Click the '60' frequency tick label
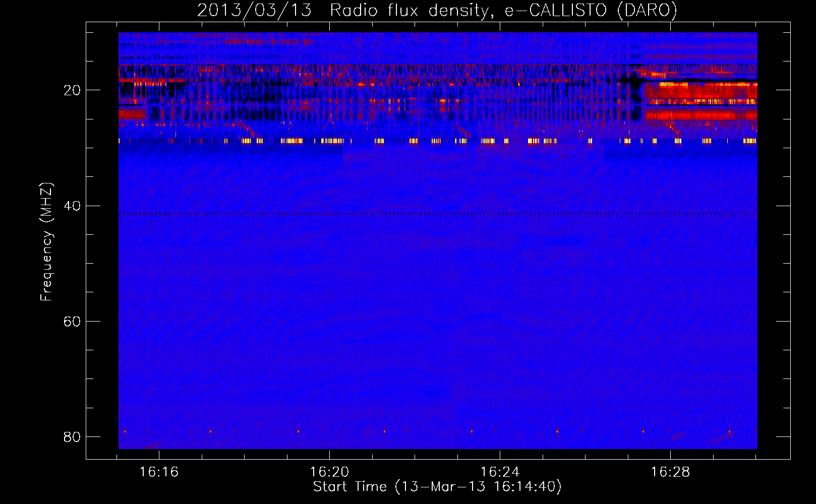 (x=72, y=321)
